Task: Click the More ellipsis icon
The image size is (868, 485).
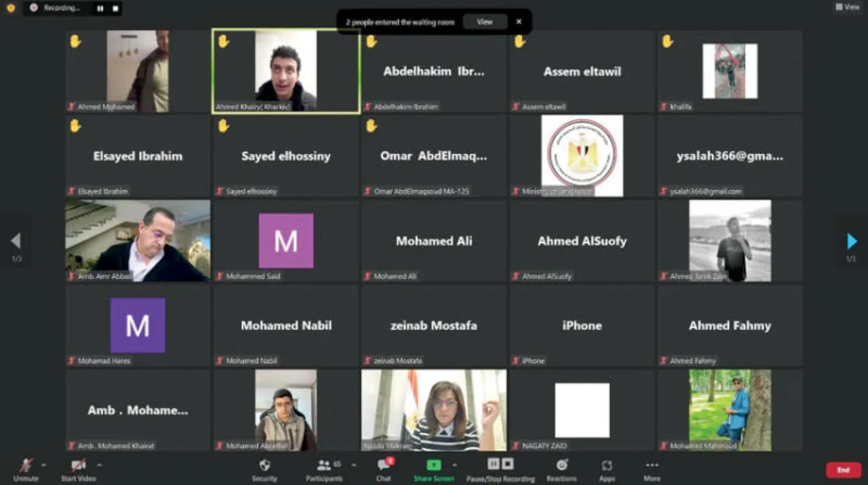Action: 652,464
